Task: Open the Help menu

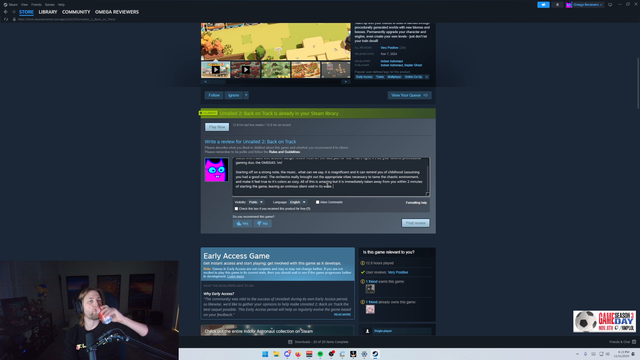Action: pyautogui.click(x=61, y=4)
